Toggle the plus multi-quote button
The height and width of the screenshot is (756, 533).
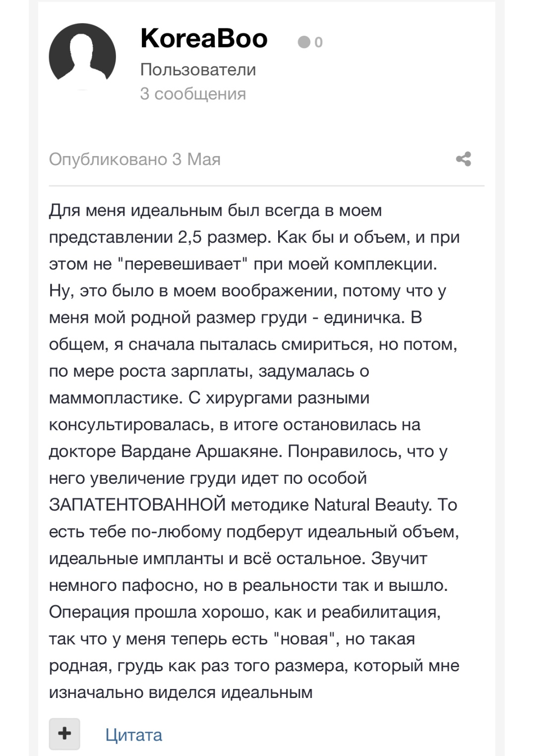[x=64, y=734]
